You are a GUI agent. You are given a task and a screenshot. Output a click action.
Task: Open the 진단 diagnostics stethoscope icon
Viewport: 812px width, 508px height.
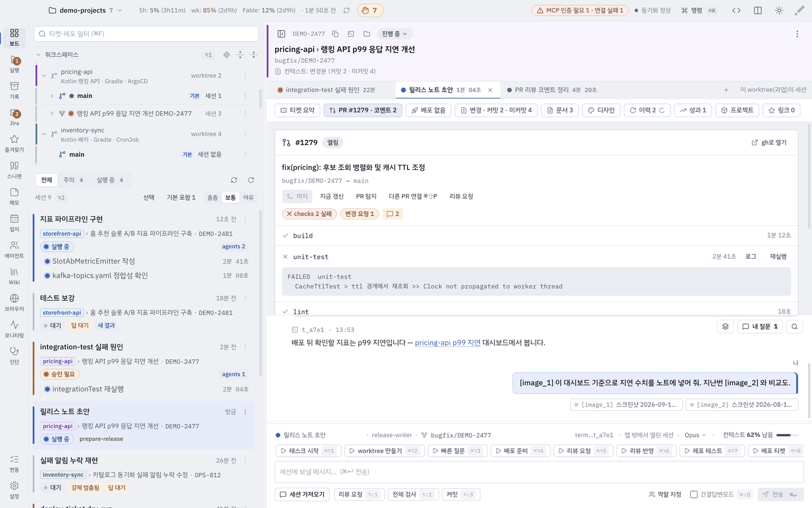[x=14, y=356]
